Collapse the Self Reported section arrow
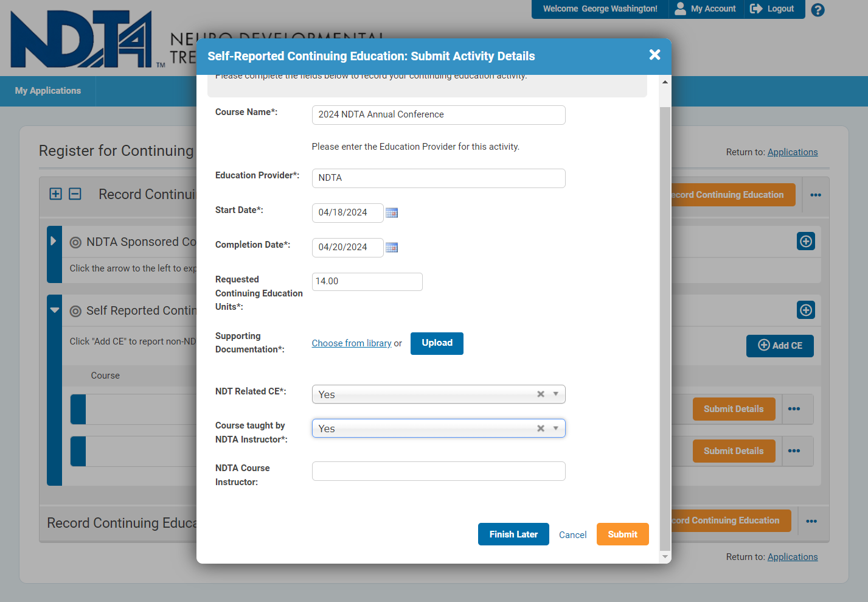 [55, 310]
